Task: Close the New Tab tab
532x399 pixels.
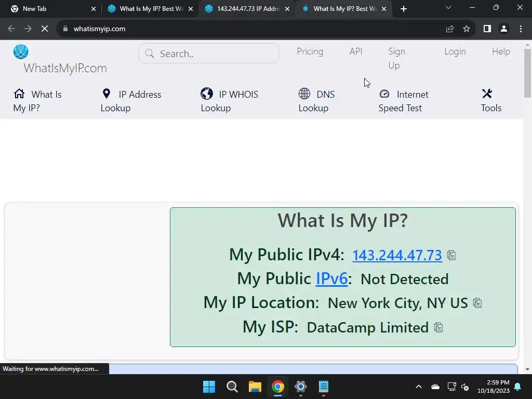Action: [94, 9]
